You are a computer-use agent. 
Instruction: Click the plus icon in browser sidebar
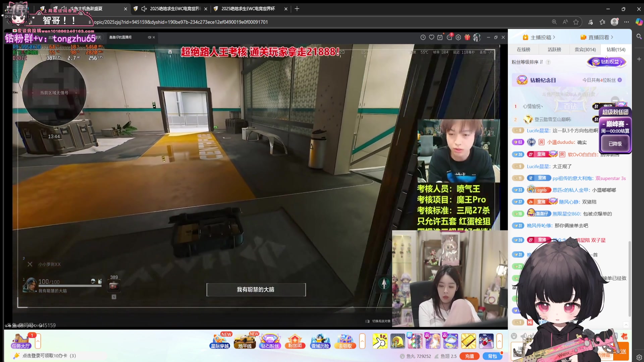click(x=639, y=59)
